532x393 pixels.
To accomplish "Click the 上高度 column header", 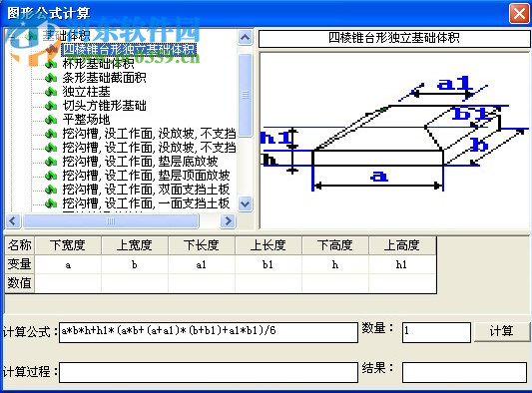I will tap(402, 245).
